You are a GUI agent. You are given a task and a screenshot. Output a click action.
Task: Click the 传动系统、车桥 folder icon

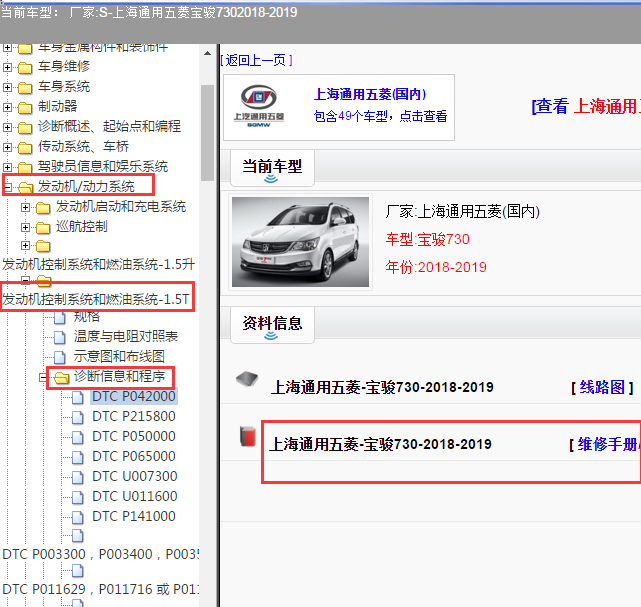(25, 148)
